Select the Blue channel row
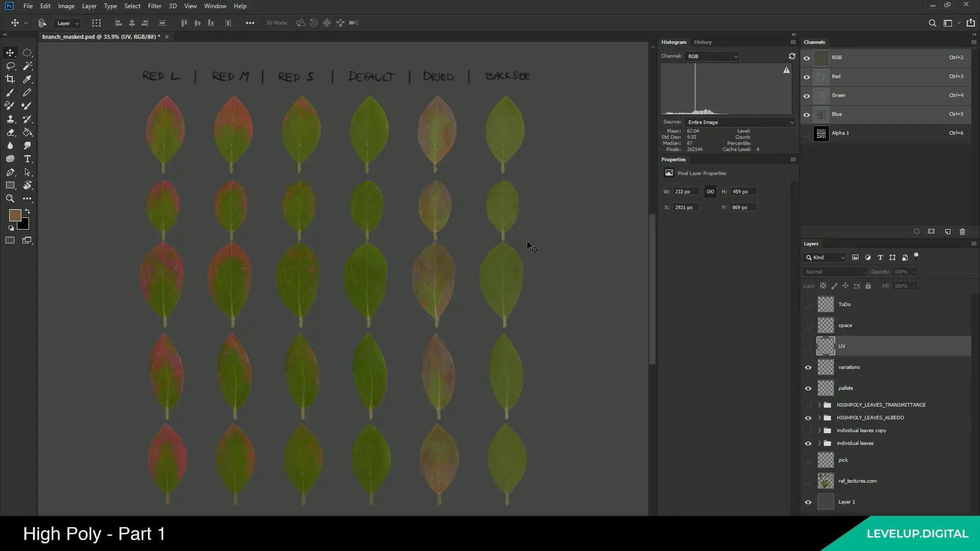Viewport: 980px width, 551px height. click(886, 114)
